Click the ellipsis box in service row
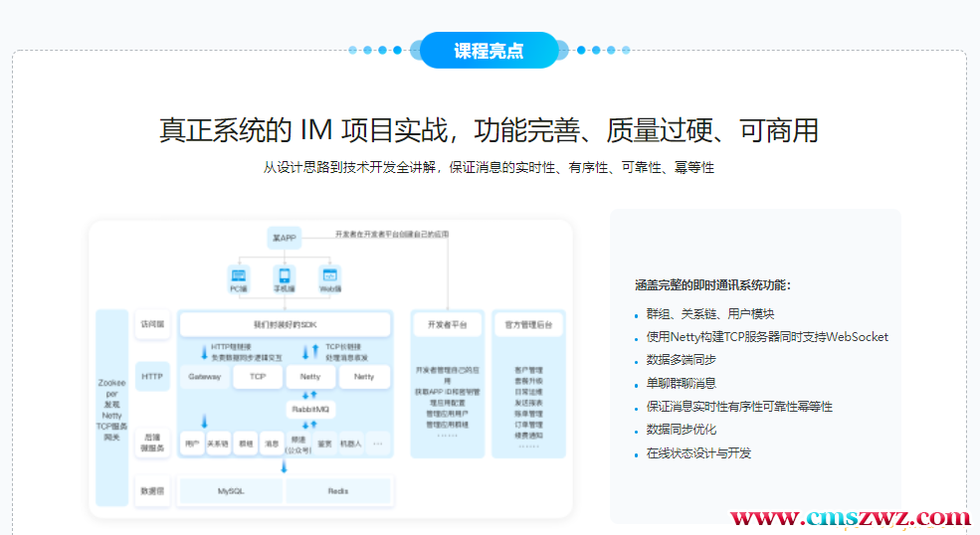The height and width of the screenshot is (535, 980). point(377,444)
